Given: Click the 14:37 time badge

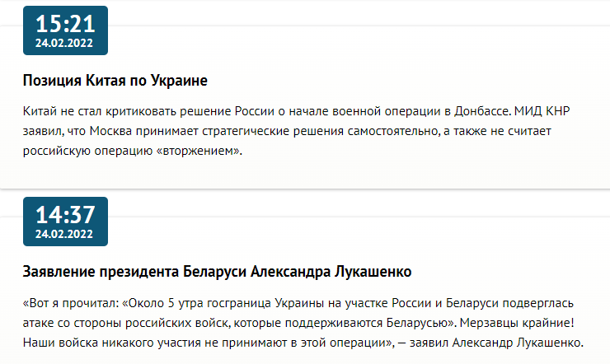Looking at the screenshot, I should (x=65, y=214).
